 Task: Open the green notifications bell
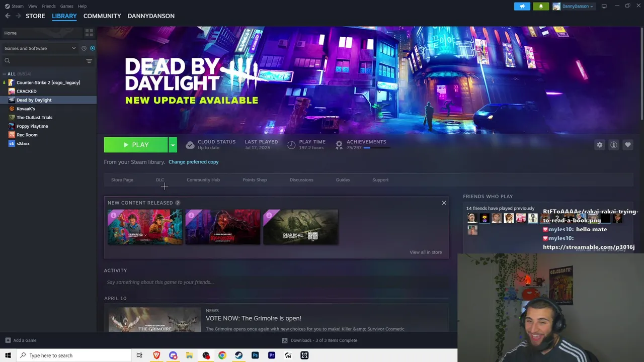541,6
